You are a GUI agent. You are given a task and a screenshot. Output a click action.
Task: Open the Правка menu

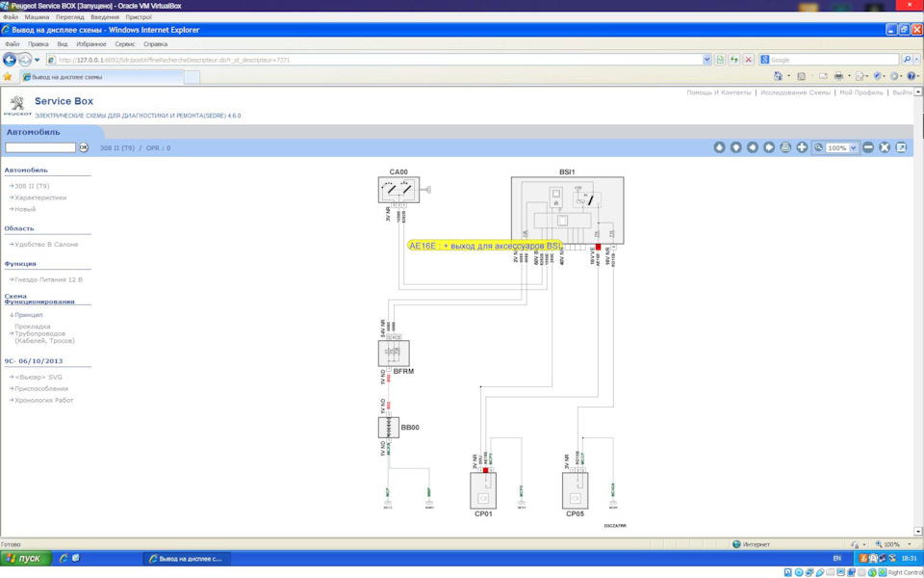pos(38,44)
